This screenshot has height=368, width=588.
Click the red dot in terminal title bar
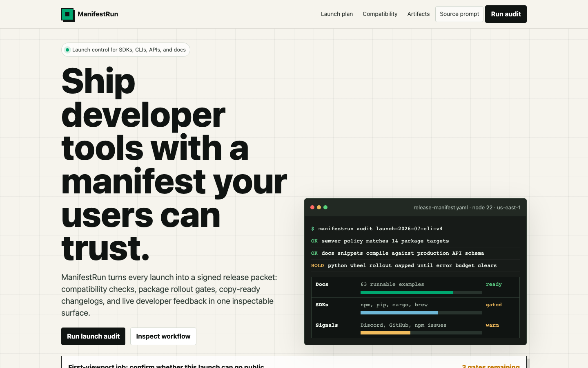(x=312, y=207)
